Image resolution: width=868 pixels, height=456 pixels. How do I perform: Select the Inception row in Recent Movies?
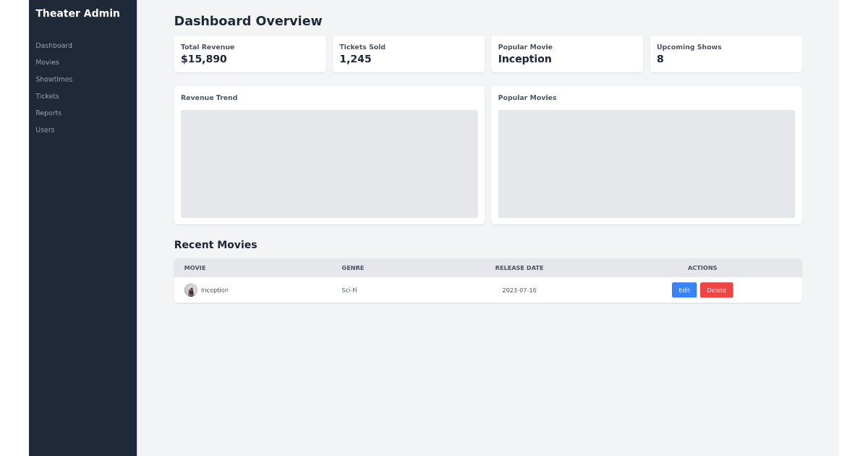pos(434,290)
